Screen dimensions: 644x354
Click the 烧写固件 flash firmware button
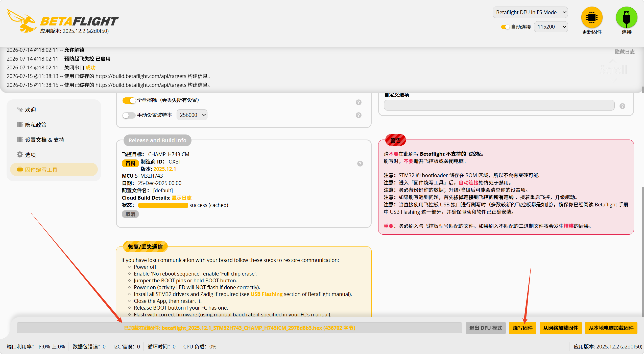(x=522, y=328)
